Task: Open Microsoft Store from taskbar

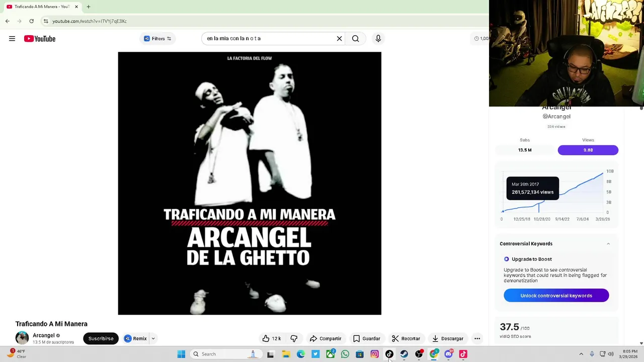Action: tap(360, 354)
